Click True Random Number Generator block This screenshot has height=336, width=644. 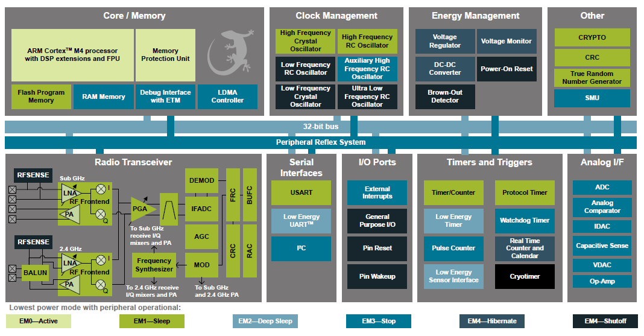click(592, 78)
